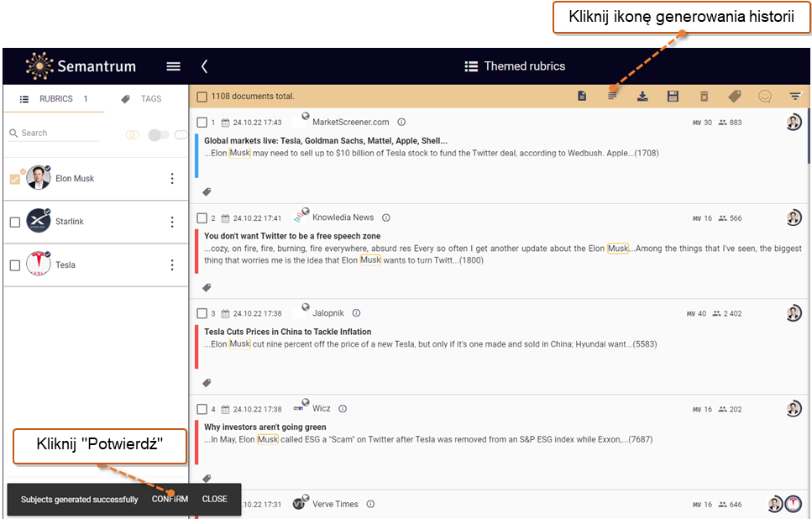812x524 pixels.
Task: Open options menu for Elon Musk rubric
Action: tap(172, 179)
